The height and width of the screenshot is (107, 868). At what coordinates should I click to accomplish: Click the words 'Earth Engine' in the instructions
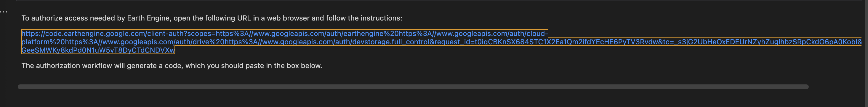coord(148,18)
